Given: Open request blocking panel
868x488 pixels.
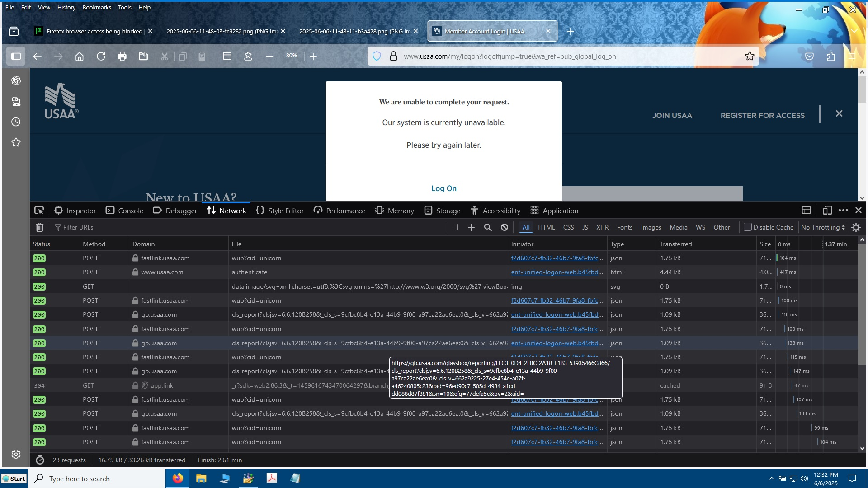Looking at the screenshot, I should click(x=505, y=227).
